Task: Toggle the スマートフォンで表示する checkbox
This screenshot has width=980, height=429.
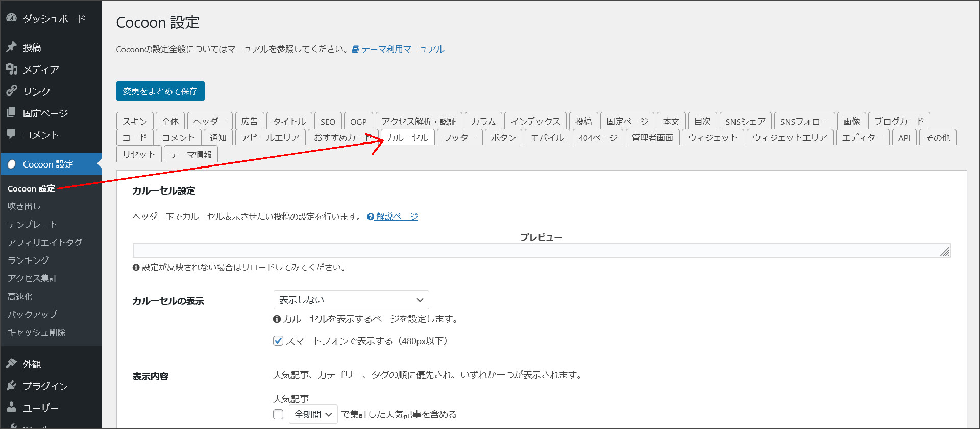Action: 278,341
